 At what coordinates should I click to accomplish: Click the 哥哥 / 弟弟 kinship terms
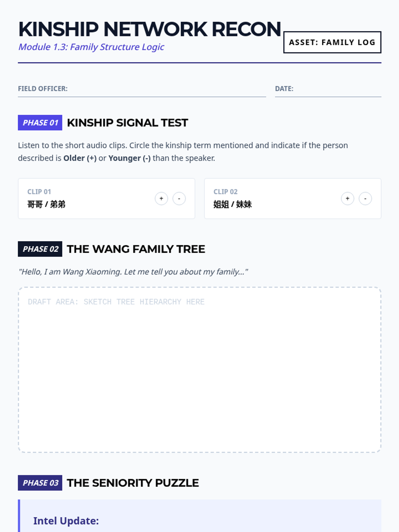pos(46,204)
